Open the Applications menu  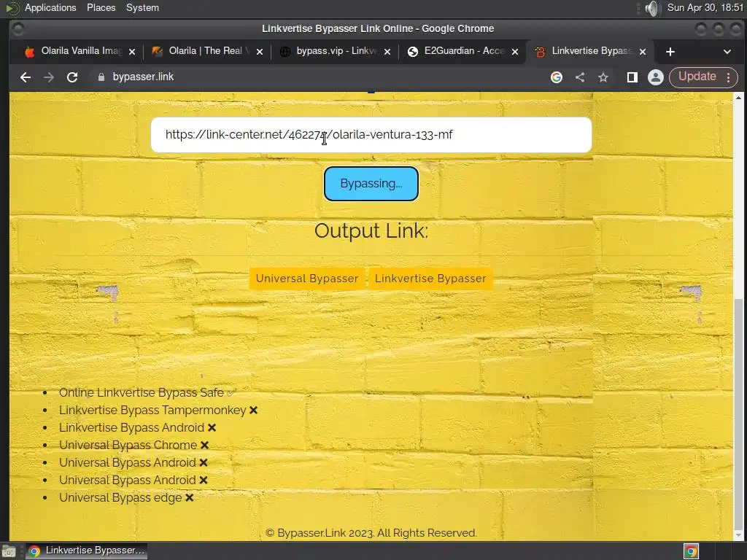tap(50, 8)
